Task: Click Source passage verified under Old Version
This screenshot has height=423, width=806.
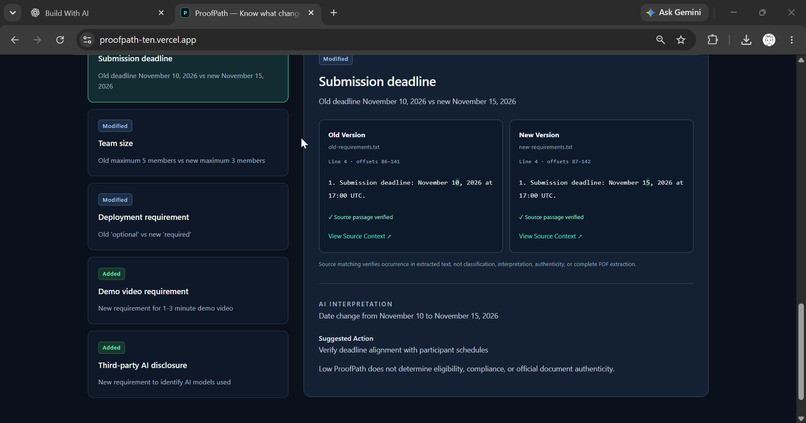Action: pos(360,217)
